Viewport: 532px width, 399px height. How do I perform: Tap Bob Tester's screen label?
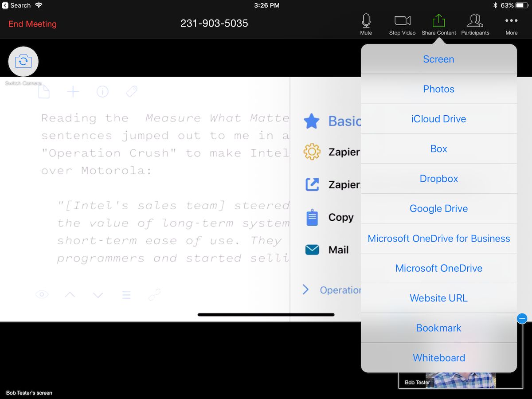coord(29,393)
